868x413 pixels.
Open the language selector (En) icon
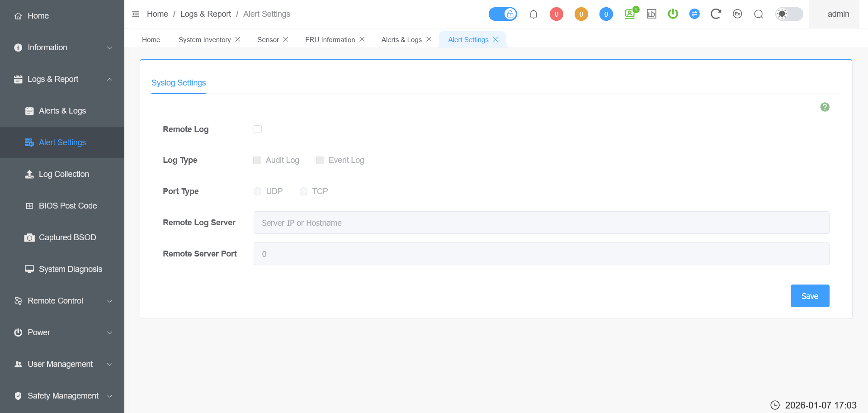(737, 14)
